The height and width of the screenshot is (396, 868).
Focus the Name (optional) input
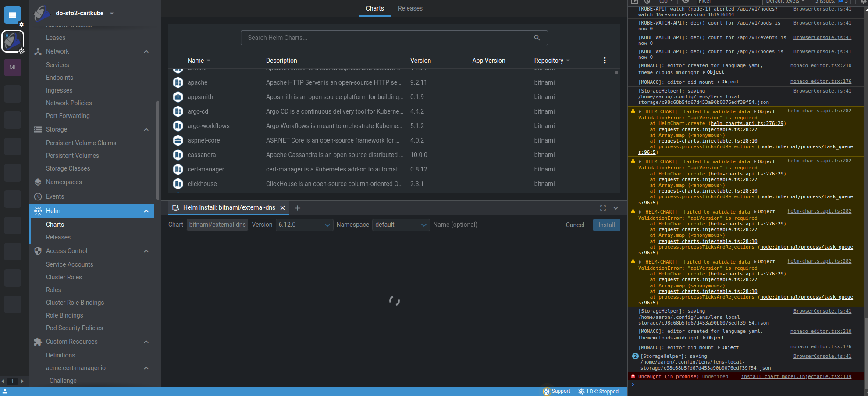[x=472, y=225]
